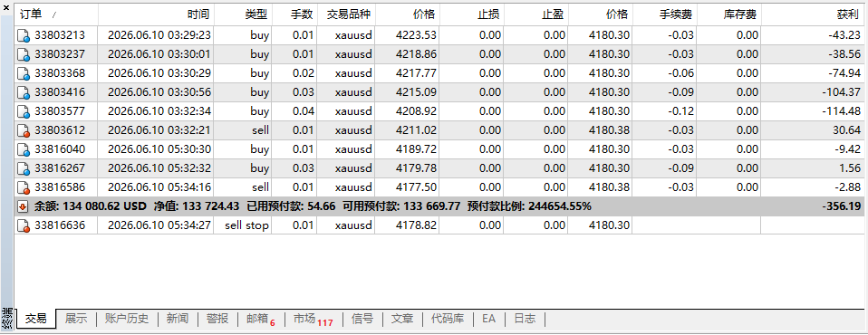
Task: Click the balance summary row text
Action: coord(313,206)
